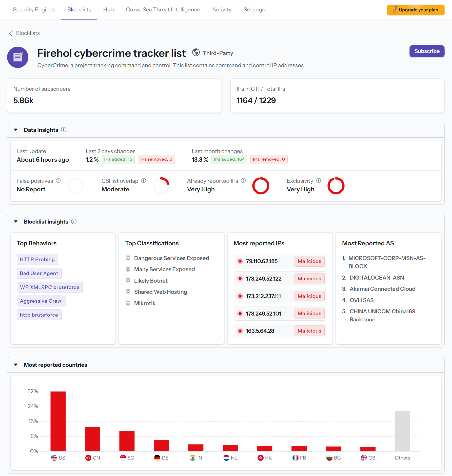Click the Exclusivity gauge ring

pyautogui.click(x=336, y=186)
